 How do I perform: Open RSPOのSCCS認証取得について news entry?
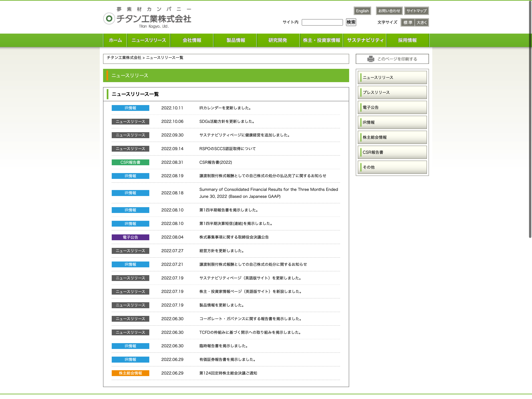click(x=227, y=149)
